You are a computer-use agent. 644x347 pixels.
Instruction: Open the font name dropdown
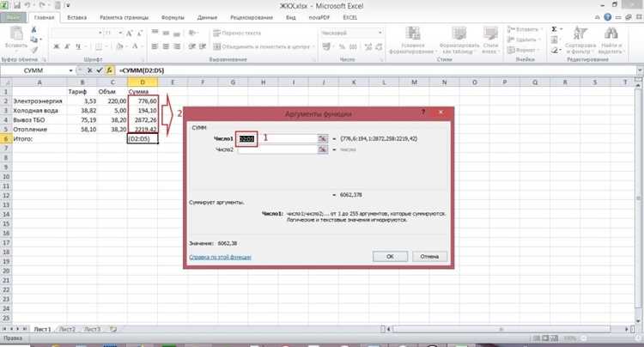click(x=100, y=33)
